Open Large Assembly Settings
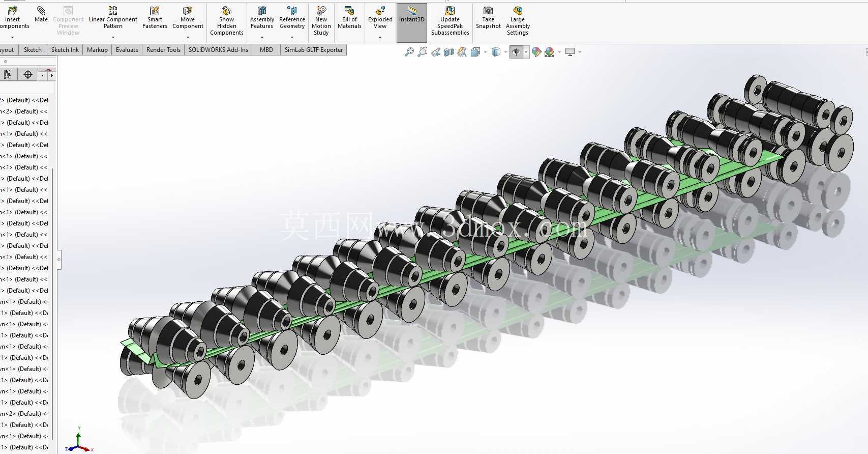868x454 pixels. pyautogui.click(x=518, y=21)
